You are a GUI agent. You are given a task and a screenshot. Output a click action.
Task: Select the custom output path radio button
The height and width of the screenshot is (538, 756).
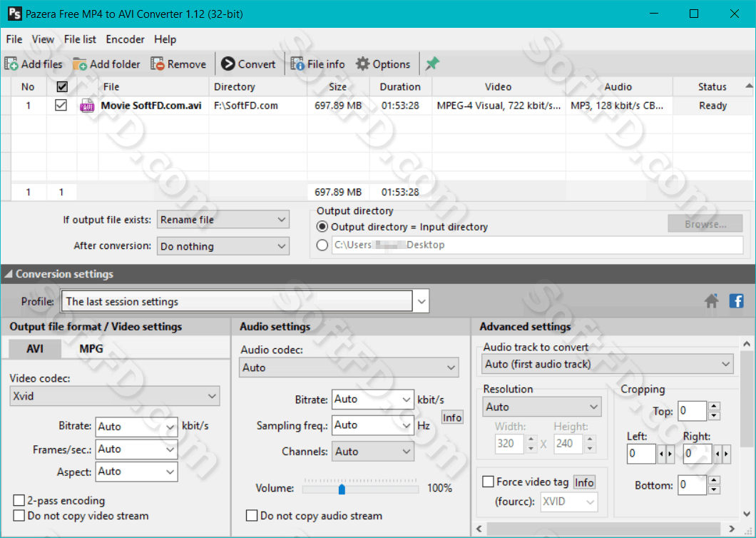click(322, 245)
